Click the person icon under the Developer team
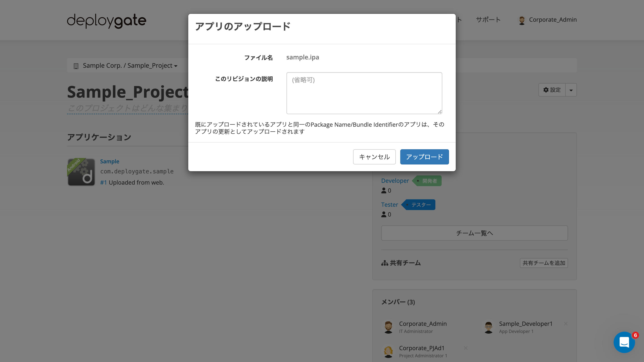 tap(383, 190)
